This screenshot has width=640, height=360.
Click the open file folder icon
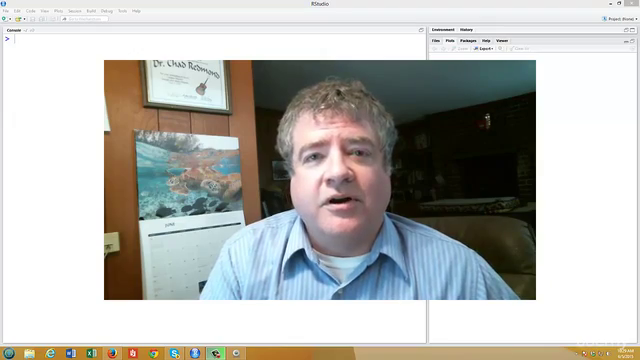tap(18, 19)
